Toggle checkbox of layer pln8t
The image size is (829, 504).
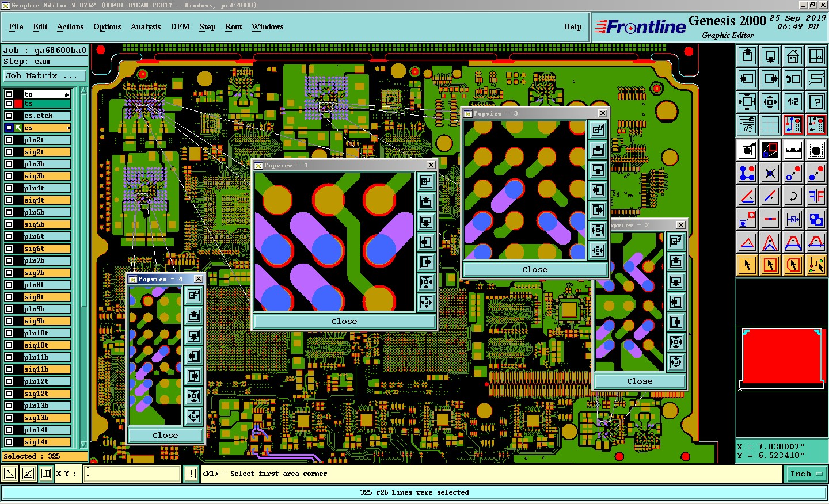[9, 285]
